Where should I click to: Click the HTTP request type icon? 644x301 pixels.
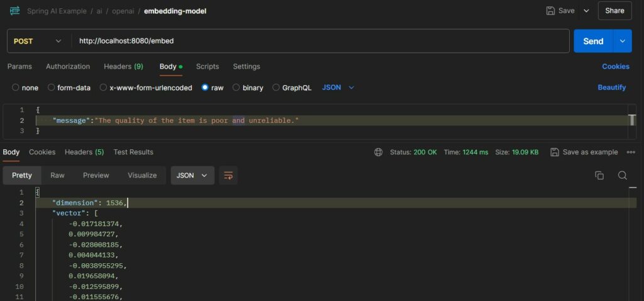tap(14, 11)
